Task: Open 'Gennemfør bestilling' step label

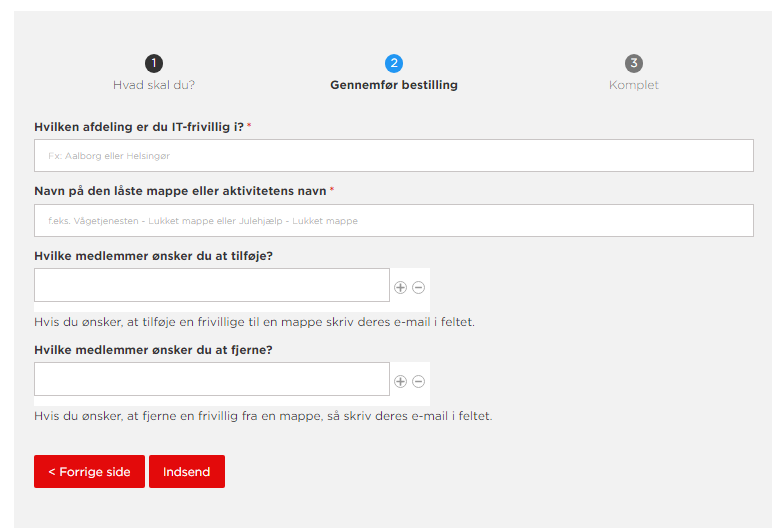Action: tap(394, 85)
